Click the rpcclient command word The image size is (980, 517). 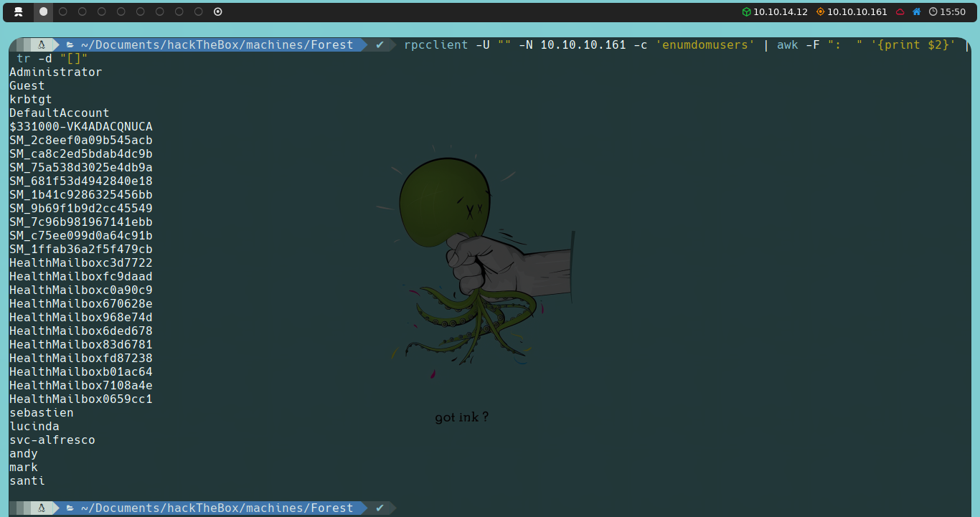pos(435,44)
